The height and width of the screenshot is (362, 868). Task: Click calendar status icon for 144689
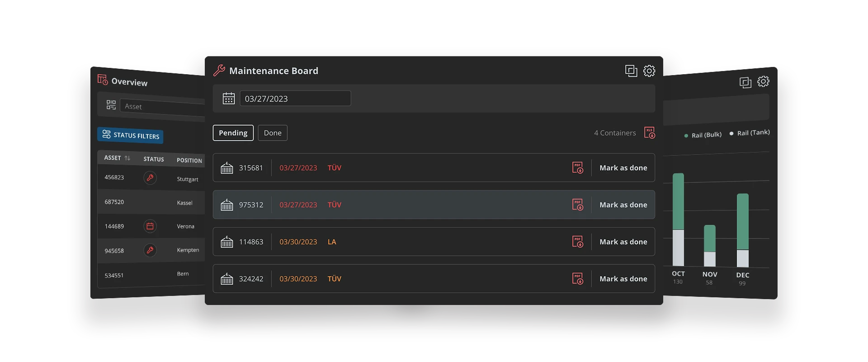pos(150,226)
